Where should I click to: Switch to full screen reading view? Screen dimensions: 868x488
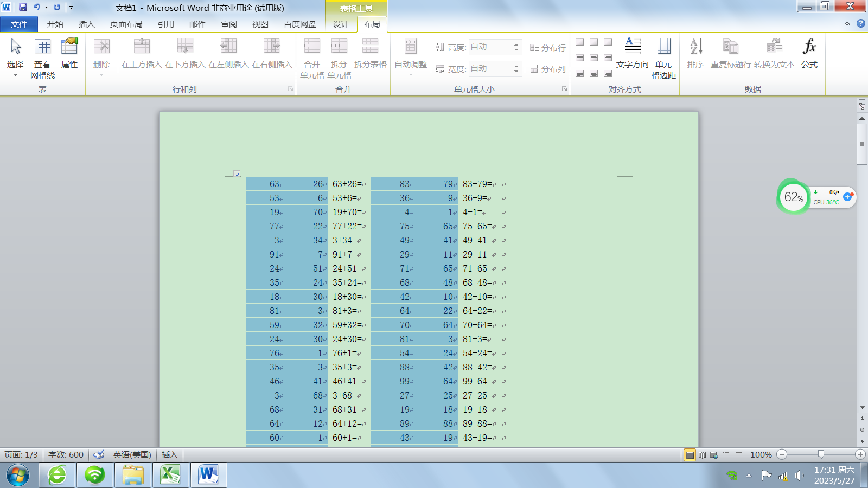point(702,455)
